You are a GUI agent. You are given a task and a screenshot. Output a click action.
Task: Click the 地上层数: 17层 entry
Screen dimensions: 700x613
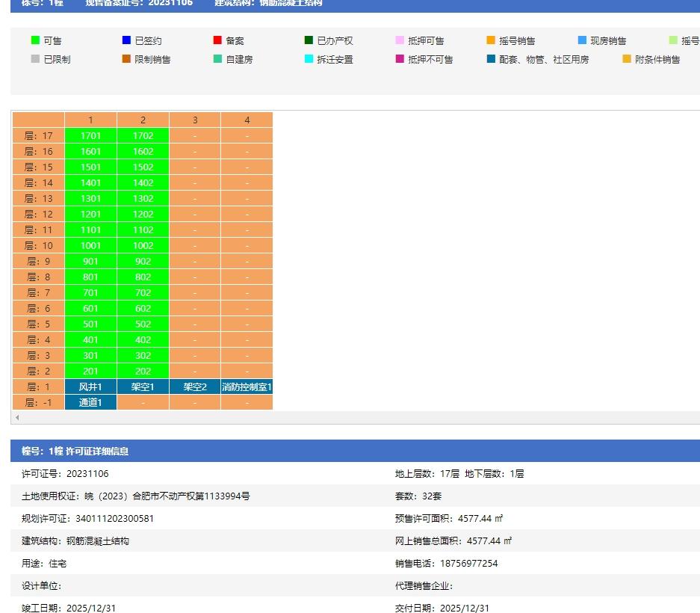[427, 474]
